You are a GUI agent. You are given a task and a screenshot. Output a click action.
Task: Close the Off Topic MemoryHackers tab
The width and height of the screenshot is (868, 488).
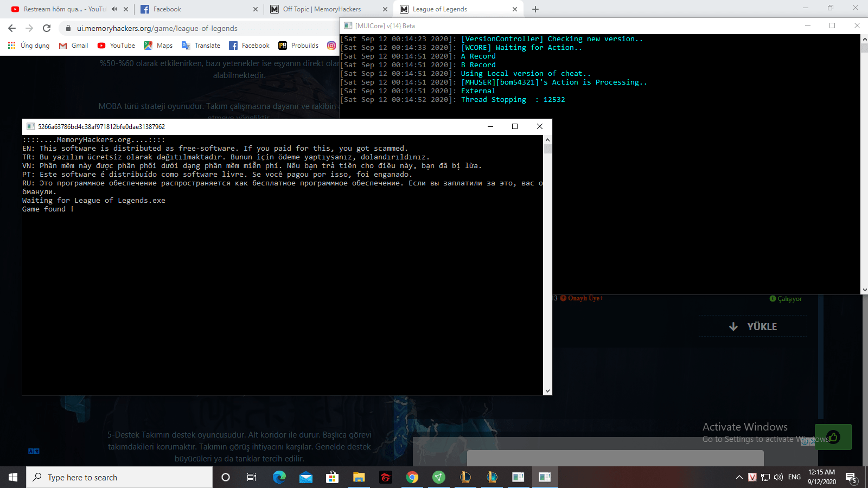coord(385,9)
